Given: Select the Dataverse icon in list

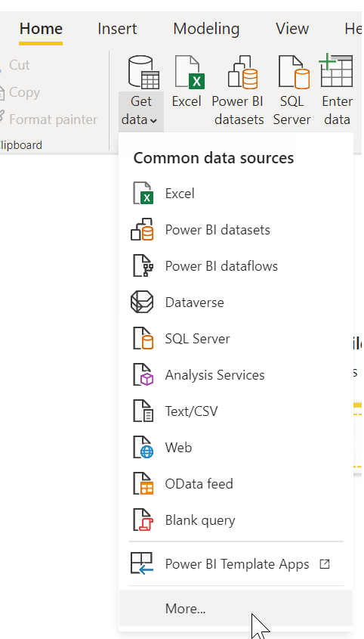Looking at the screenshot, I should click(142, 302).
